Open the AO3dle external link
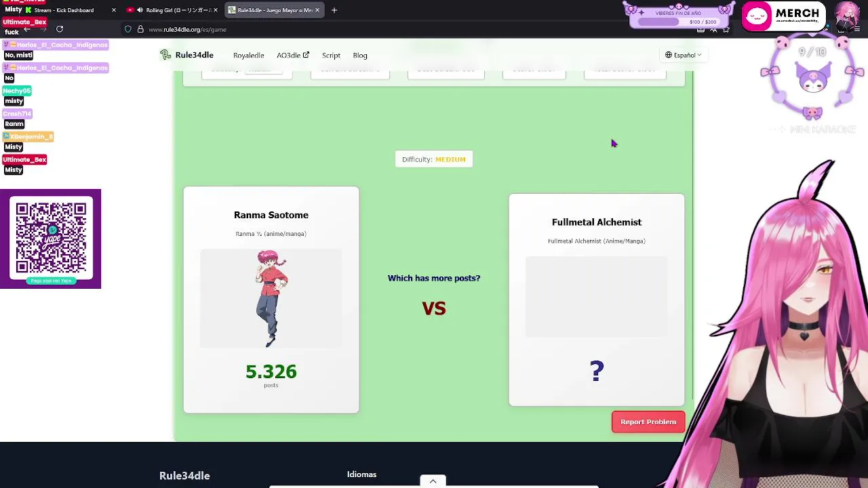 coord(293,55)
